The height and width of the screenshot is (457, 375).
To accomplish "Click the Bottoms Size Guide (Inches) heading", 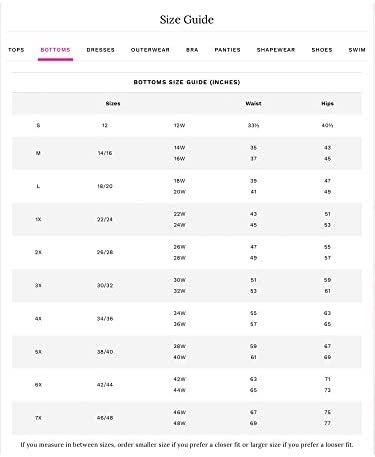I will pos(187,82).
